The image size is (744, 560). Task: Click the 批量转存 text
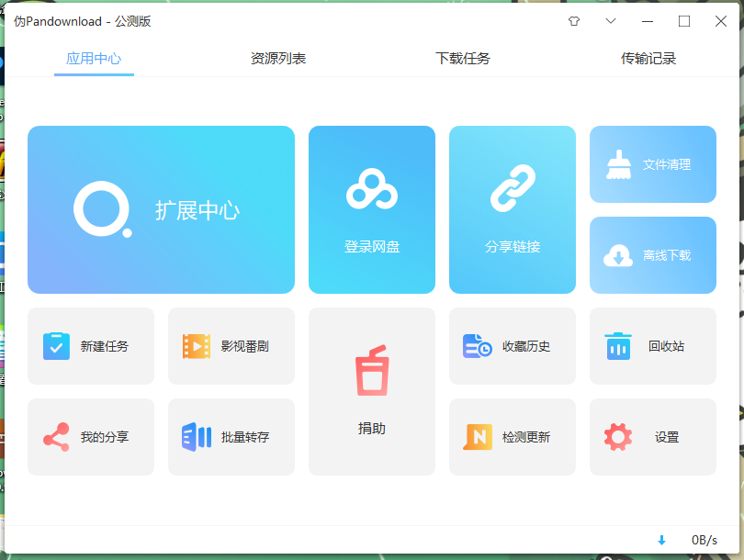click(x=245, y=437)
